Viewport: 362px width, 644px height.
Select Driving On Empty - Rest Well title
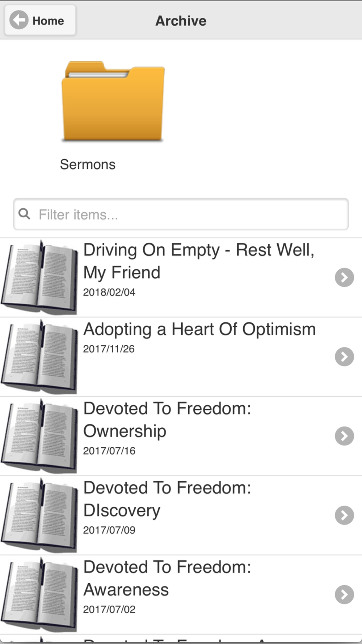(x=199, y=261)
